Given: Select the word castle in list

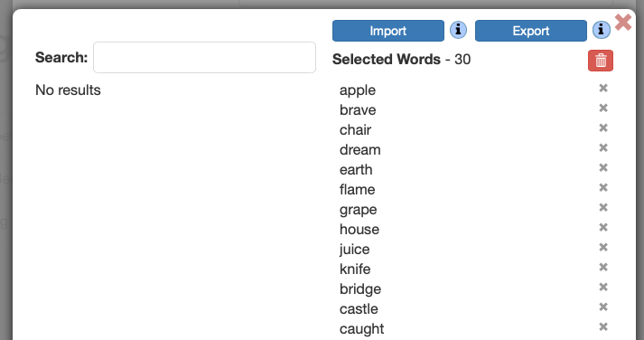Looking at the screenshot, I should click(x=359, y=309).
